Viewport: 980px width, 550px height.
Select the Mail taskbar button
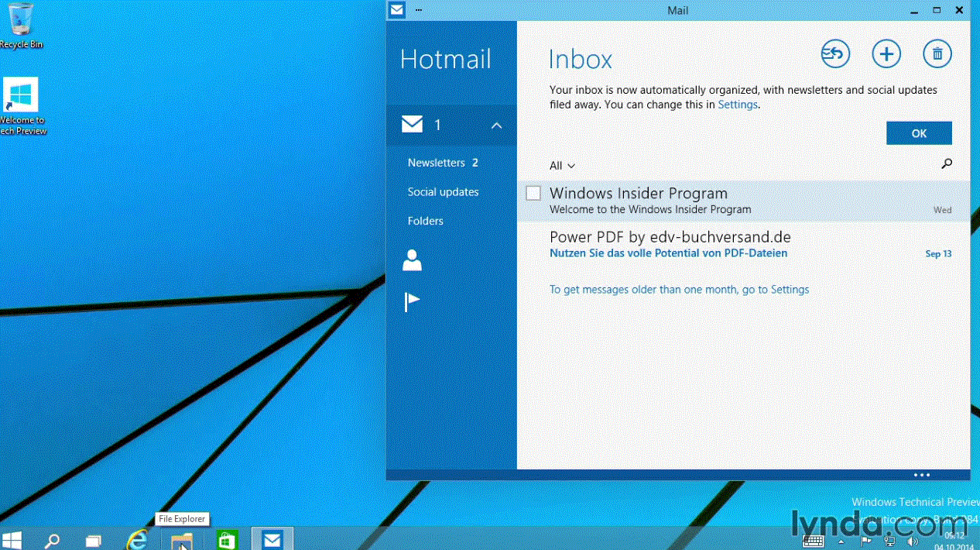click(x=272, y=539)
